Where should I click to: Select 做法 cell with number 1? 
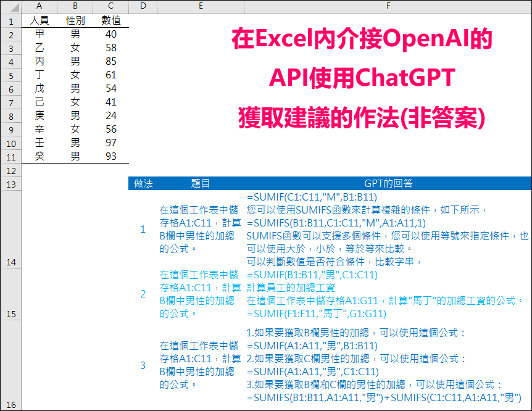143,230
